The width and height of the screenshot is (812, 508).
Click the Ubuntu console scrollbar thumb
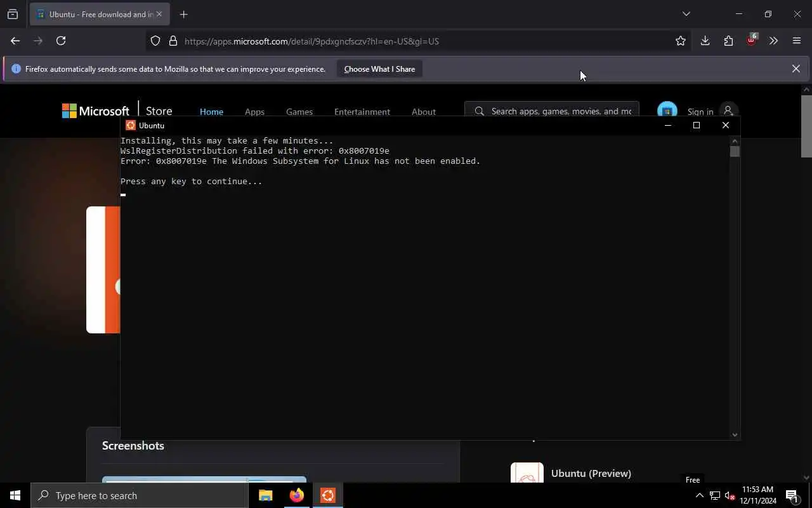click(x=735, y=151)
